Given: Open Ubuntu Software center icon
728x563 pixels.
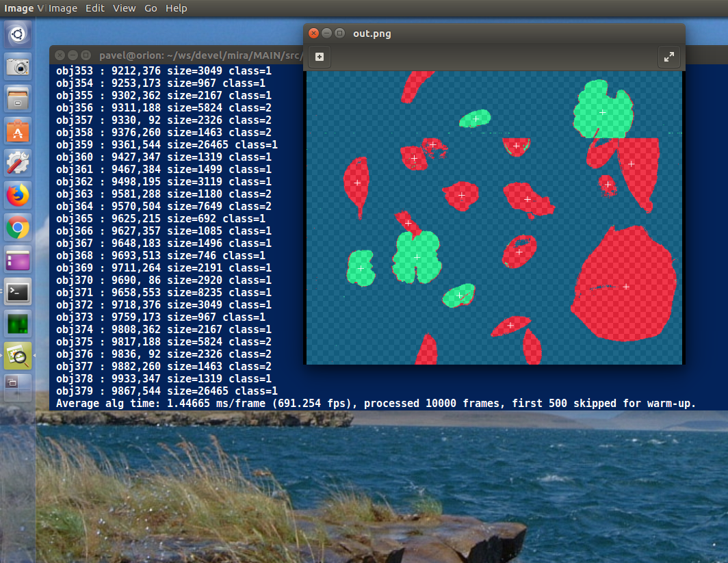Looking at the screenshot, I should tap(18, 130).
